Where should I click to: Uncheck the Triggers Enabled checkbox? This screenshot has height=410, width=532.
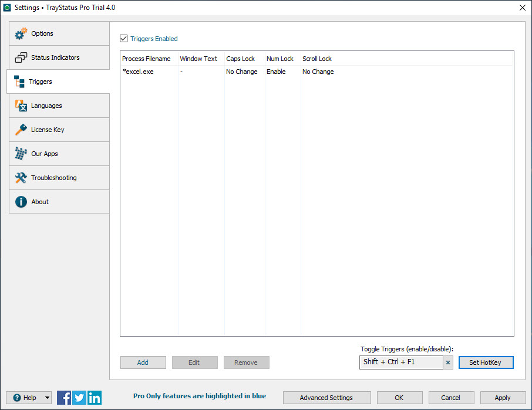coord(123,39)
